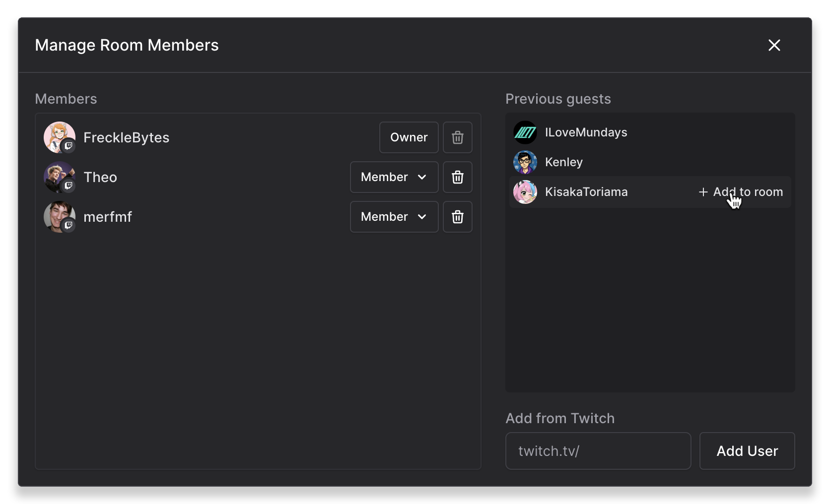Click Kenley's avatar in previous guests
This screenshot has height=504, width=830.
[525, 162]
